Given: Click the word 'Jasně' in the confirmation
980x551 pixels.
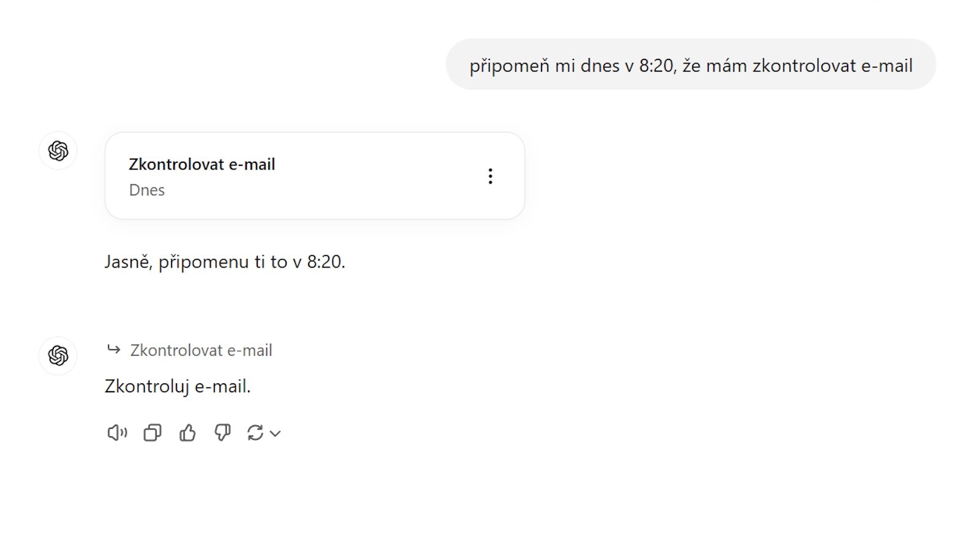Looking at the screenshot, I should [127, 262].
